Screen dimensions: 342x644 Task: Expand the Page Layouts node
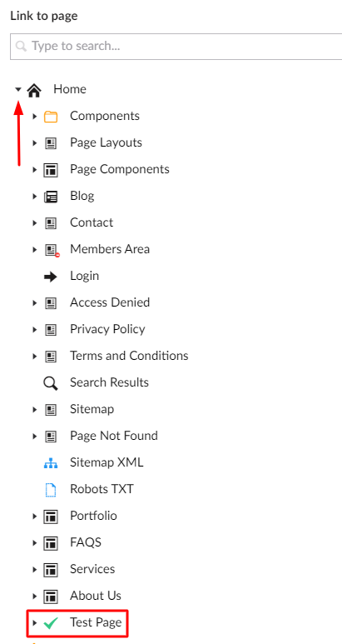pyautogui.click(x=34, y=143)
